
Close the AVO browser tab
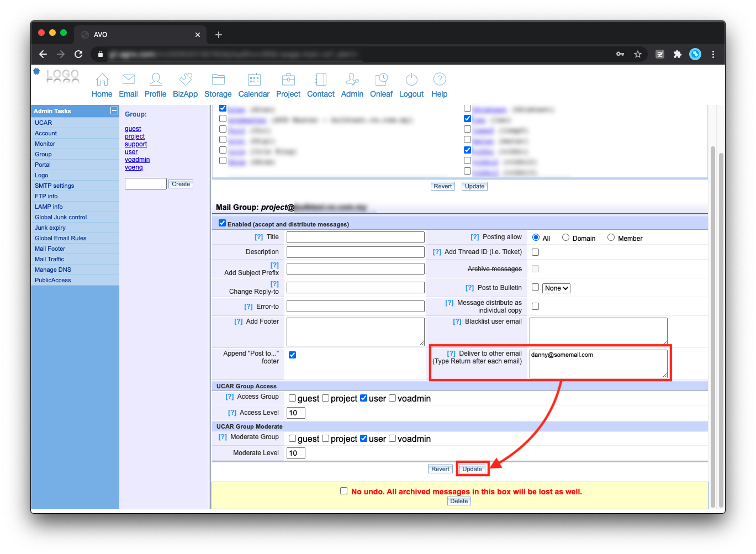coord(198,35)
